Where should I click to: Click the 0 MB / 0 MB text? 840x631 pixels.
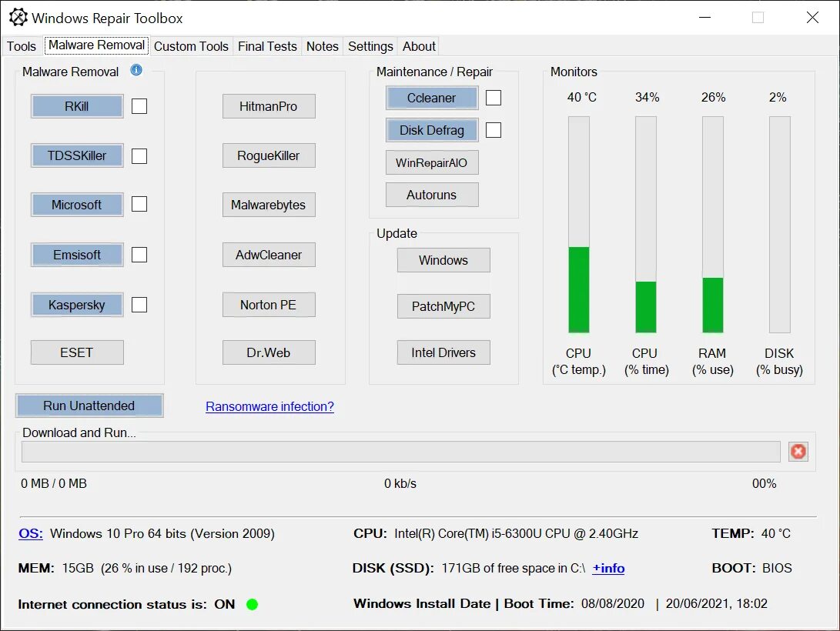pyautogui.click(x=54, y=484)
